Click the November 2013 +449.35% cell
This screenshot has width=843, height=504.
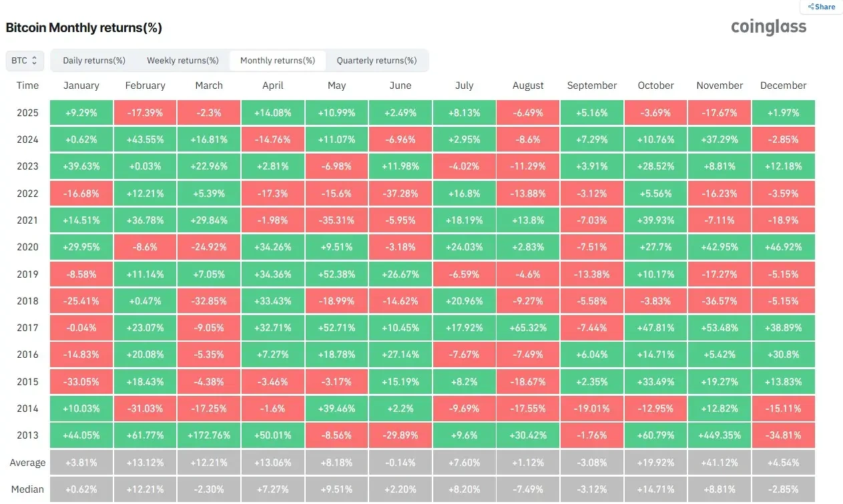[720, 435]
